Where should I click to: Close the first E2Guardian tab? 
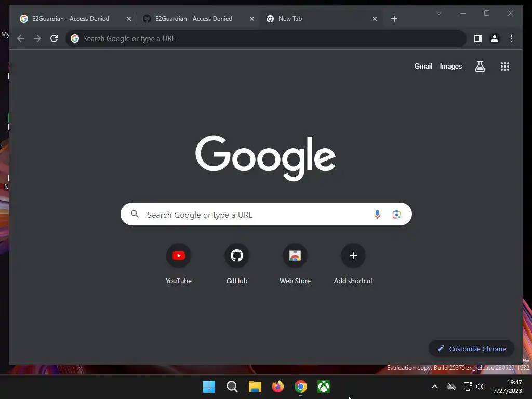pos(129,19)
